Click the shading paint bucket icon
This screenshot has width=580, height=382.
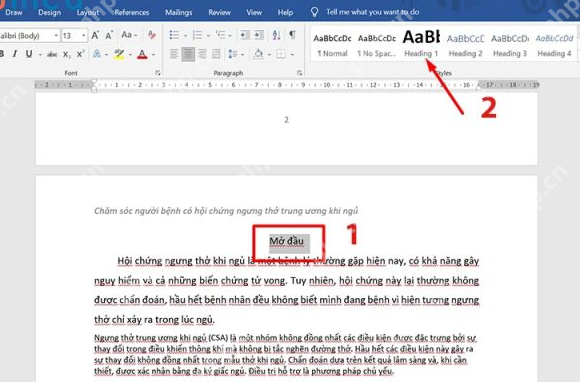pos(258,54)
